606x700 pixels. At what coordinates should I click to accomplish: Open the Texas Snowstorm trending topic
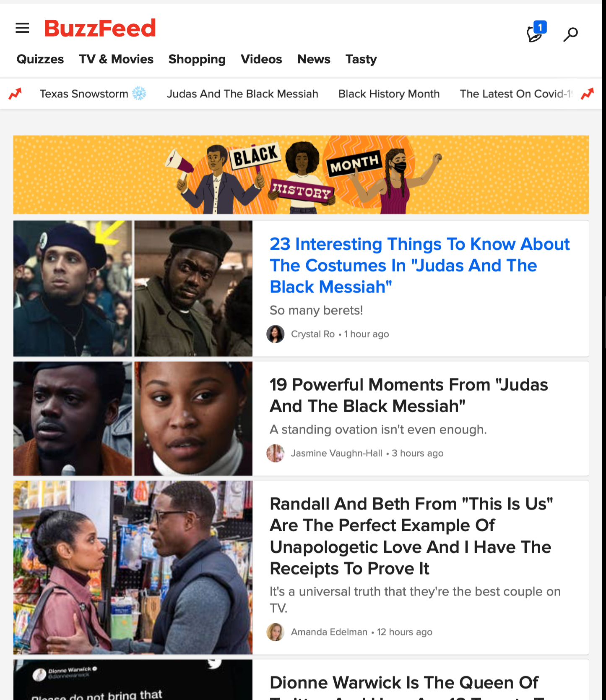tap(93, 94)
